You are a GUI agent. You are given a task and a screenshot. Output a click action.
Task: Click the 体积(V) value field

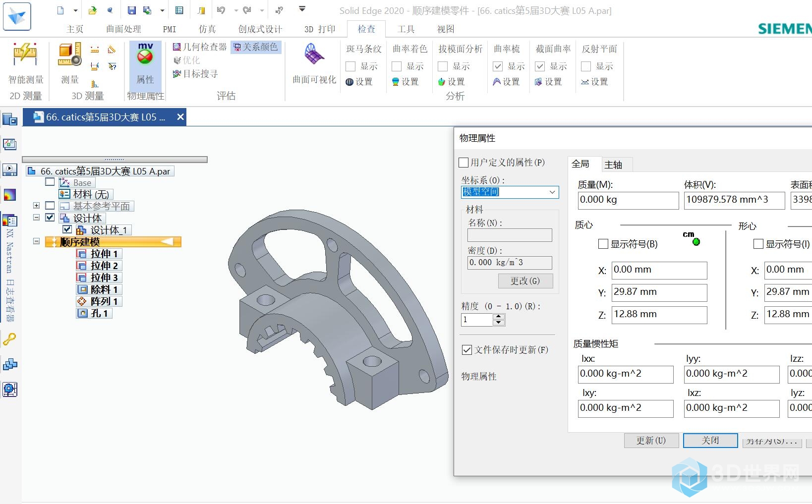734,200
